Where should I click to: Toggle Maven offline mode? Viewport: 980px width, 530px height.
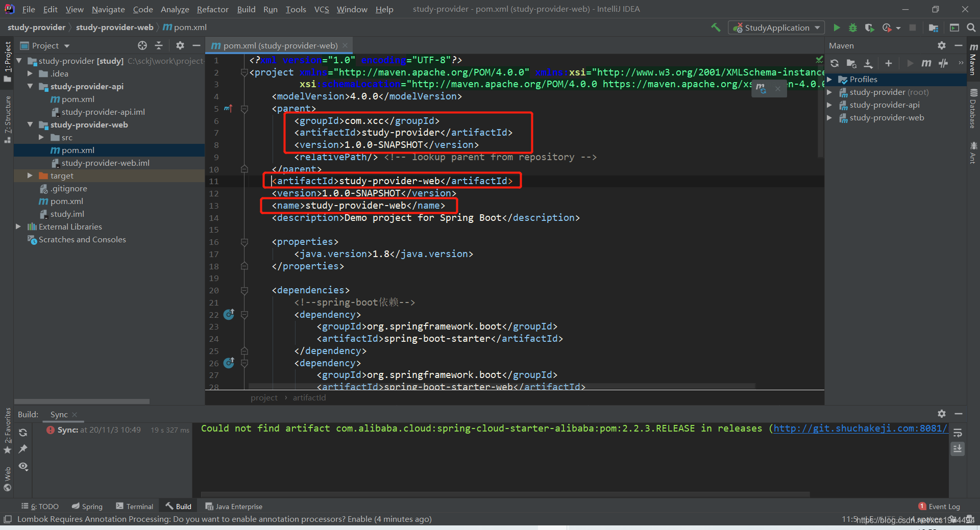943,63
